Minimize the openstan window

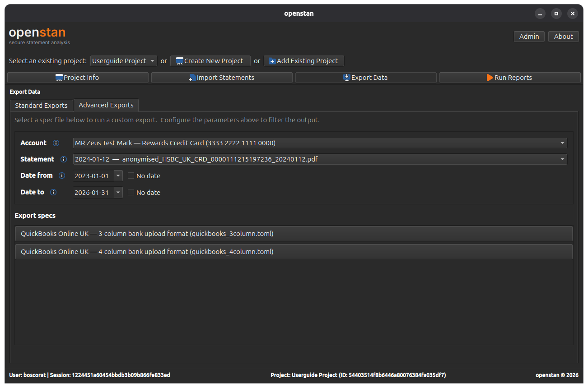point(540,14)
